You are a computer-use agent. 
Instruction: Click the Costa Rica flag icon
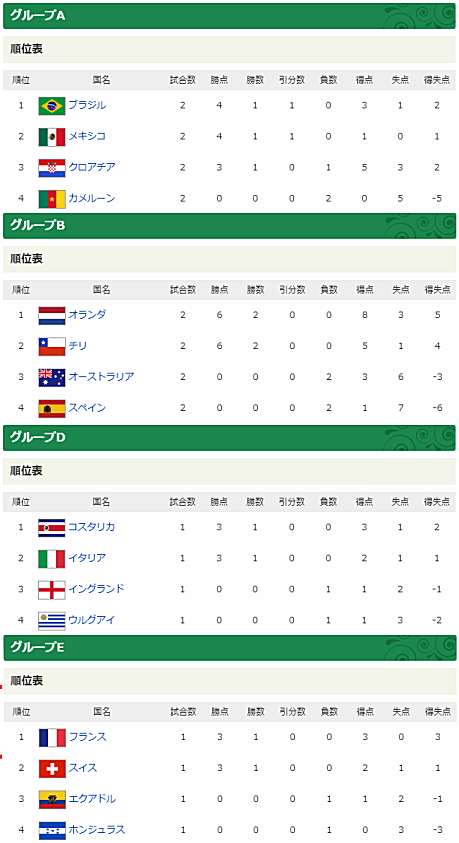coord(52,528)
